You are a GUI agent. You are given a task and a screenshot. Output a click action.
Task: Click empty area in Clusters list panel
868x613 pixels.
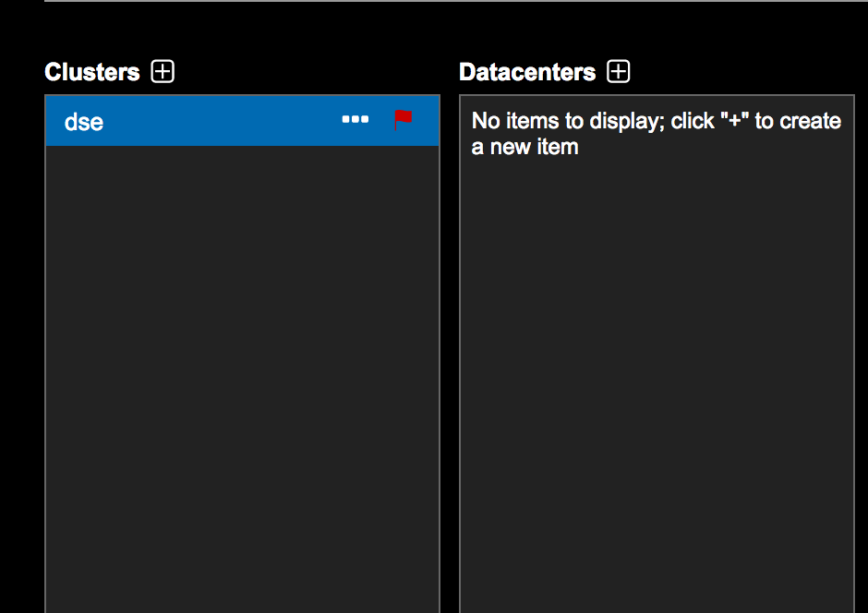242,369
